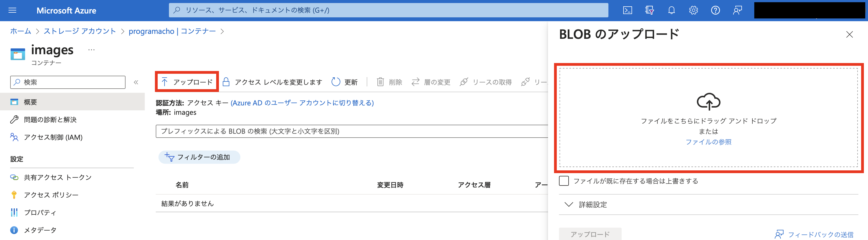Click the cloud upload icon in drop zone
The width and height of the screenshot is (868, 240).
[708, 102]
